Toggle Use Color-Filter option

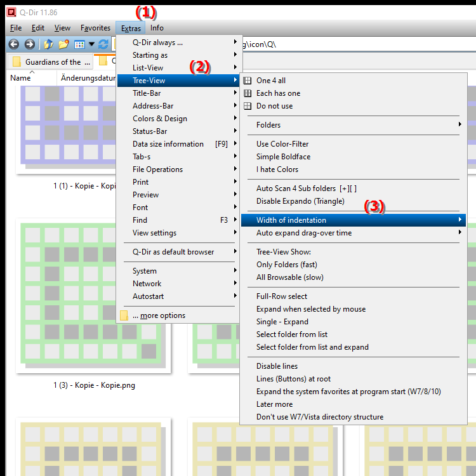pyautogui.click(x=354, y=144)
